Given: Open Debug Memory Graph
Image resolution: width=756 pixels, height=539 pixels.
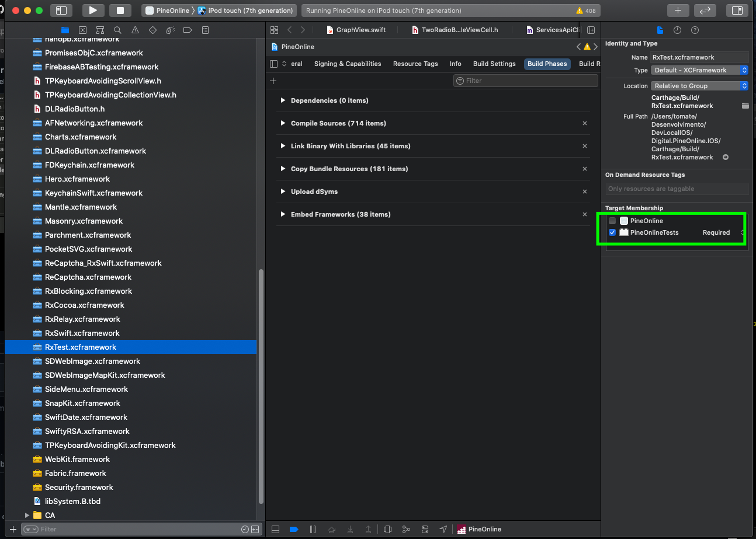Looking at the screenshot, I should coord(406,529).
